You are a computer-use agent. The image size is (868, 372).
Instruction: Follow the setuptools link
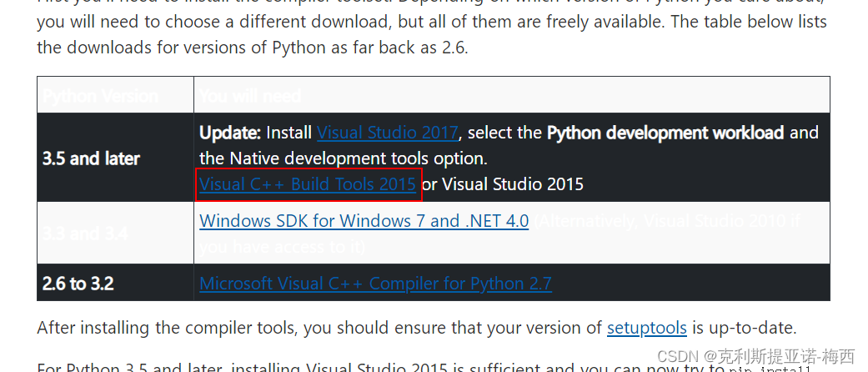tap(646, 328)
